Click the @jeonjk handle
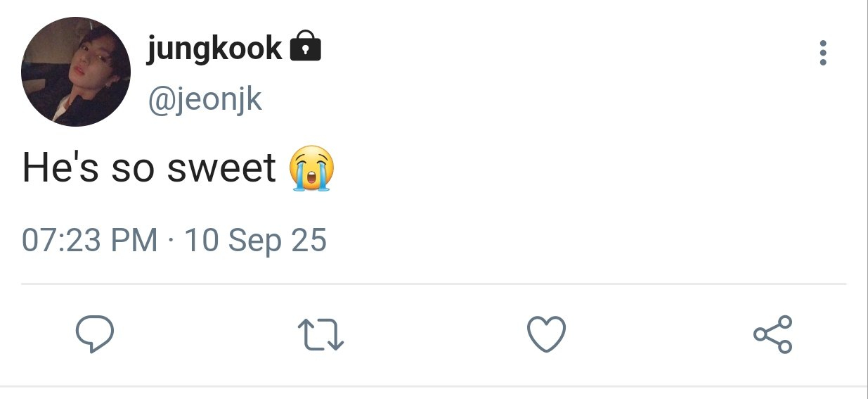Screen dimensions: 868x399 coord(204,99)
